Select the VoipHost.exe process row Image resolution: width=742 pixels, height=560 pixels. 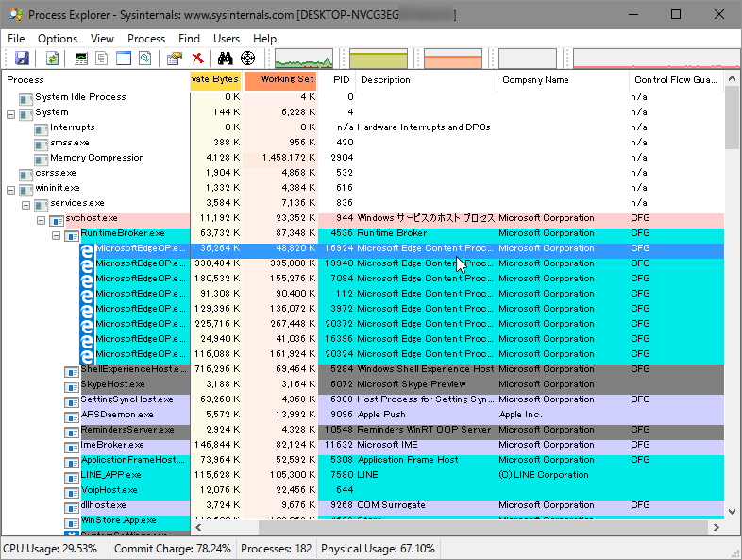tap(363, 490)
